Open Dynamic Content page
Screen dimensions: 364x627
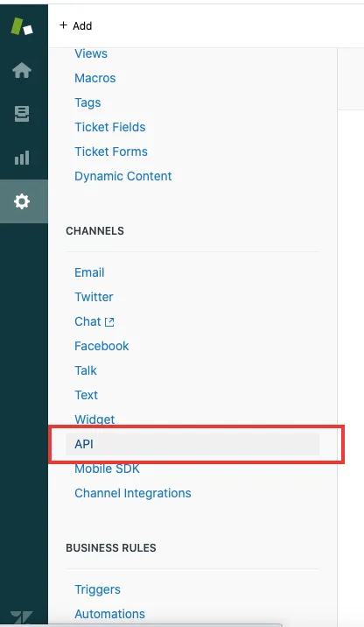click(123, 176)
